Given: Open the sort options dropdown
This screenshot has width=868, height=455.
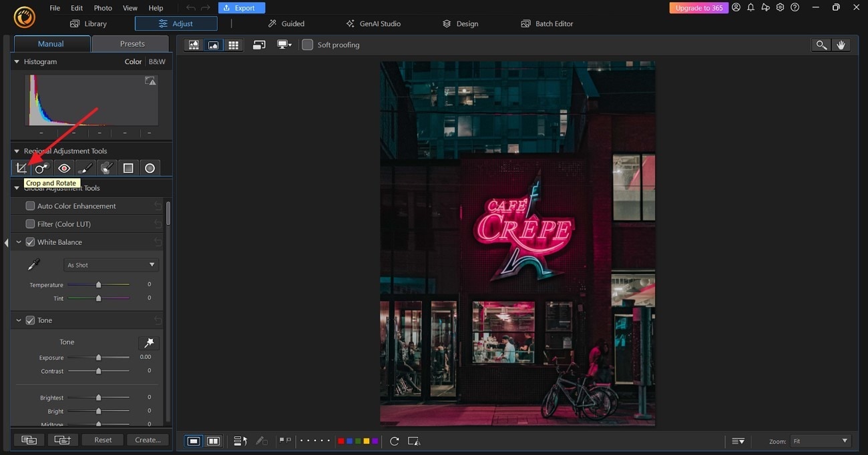Looking at the screenshot, I should (738, 441).
